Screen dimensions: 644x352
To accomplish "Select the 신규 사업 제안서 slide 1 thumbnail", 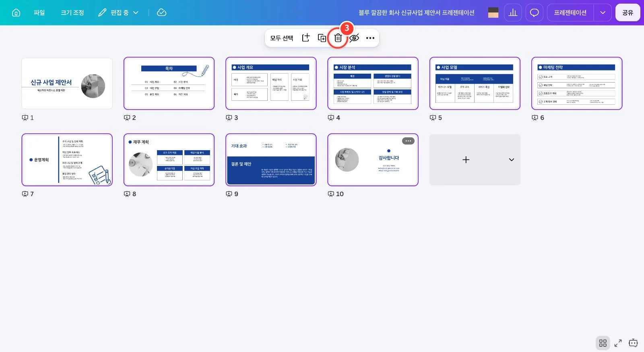I will point(67,83).
